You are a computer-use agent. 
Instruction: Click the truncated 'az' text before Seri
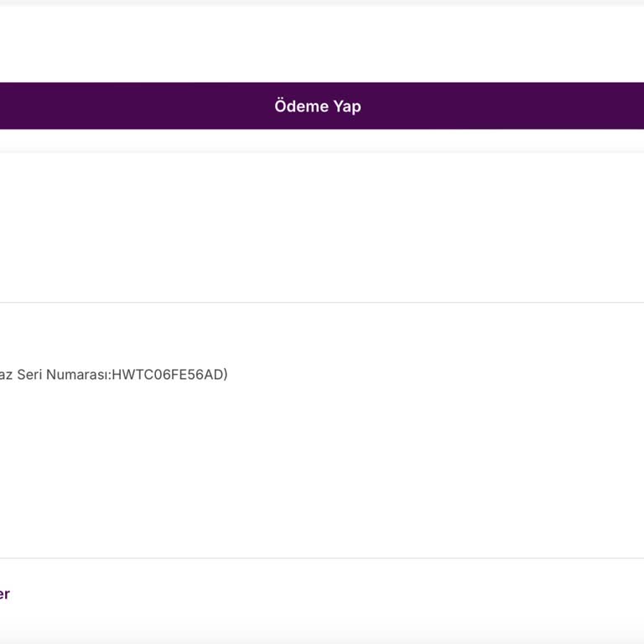[6, 375]
